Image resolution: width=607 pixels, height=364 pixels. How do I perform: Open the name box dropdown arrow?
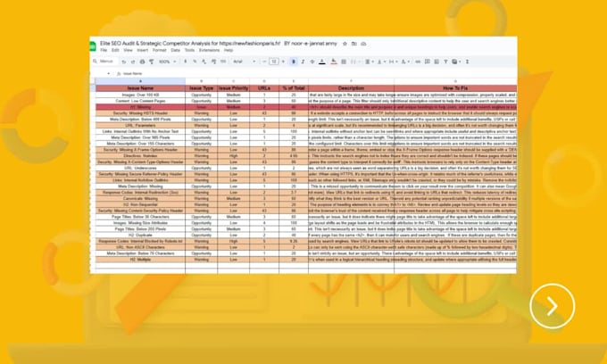[108, 73]
